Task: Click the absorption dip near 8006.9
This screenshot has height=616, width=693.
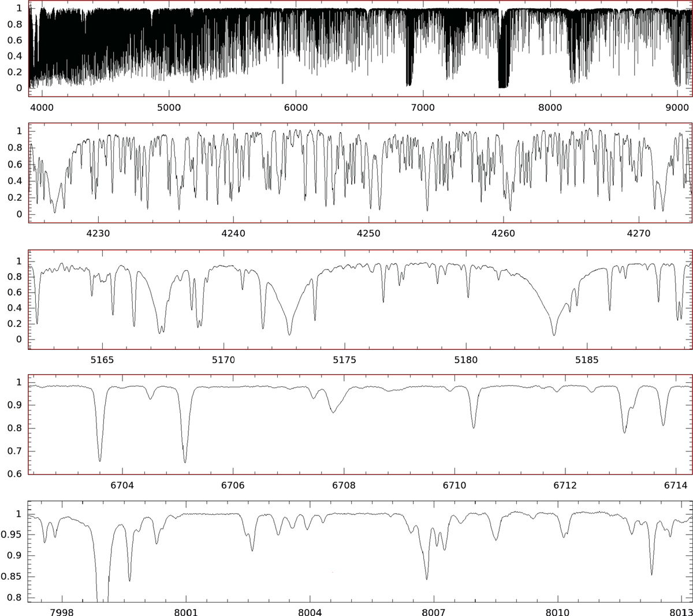Action: (x=427, y=578)
